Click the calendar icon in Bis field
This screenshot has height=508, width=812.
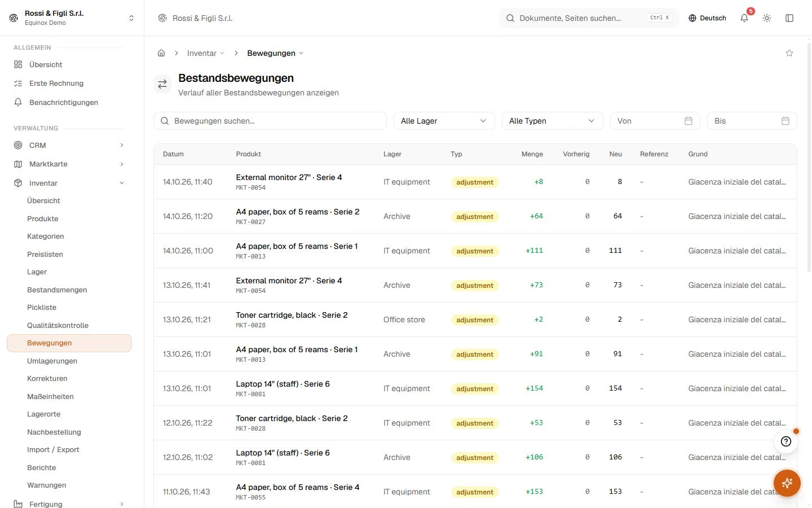click(785, 121)
